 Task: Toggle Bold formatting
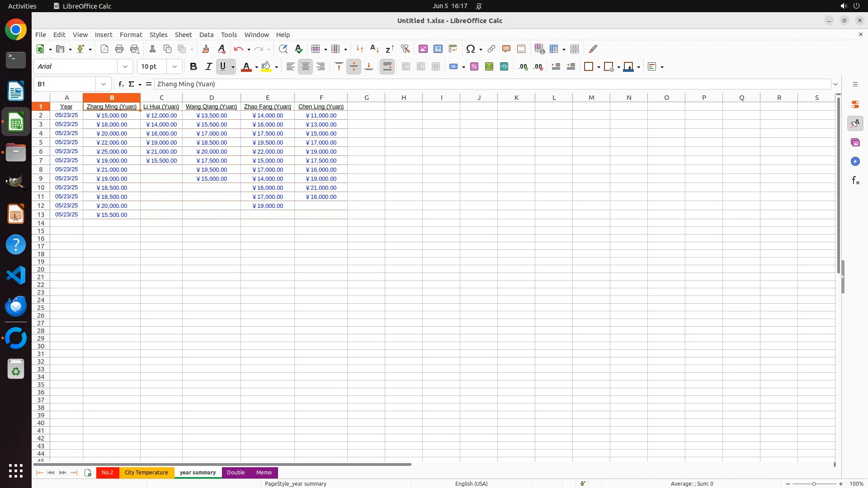(193, 66)
